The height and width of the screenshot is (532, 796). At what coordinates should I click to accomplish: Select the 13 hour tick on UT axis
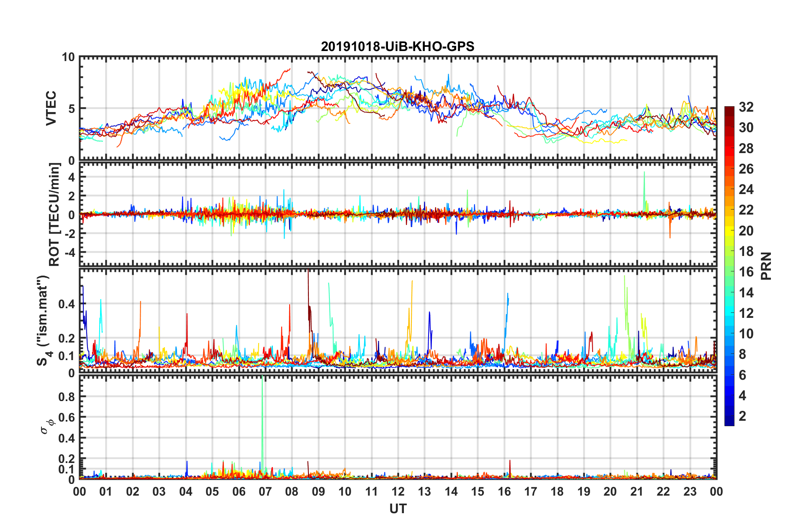pyautogui.click(x=425, y=491)
